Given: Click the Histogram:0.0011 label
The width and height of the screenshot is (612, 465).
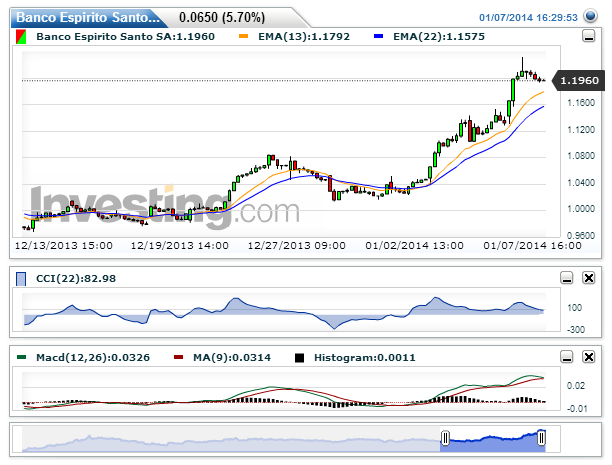Looking at the screenshot, I should [365, 357].
